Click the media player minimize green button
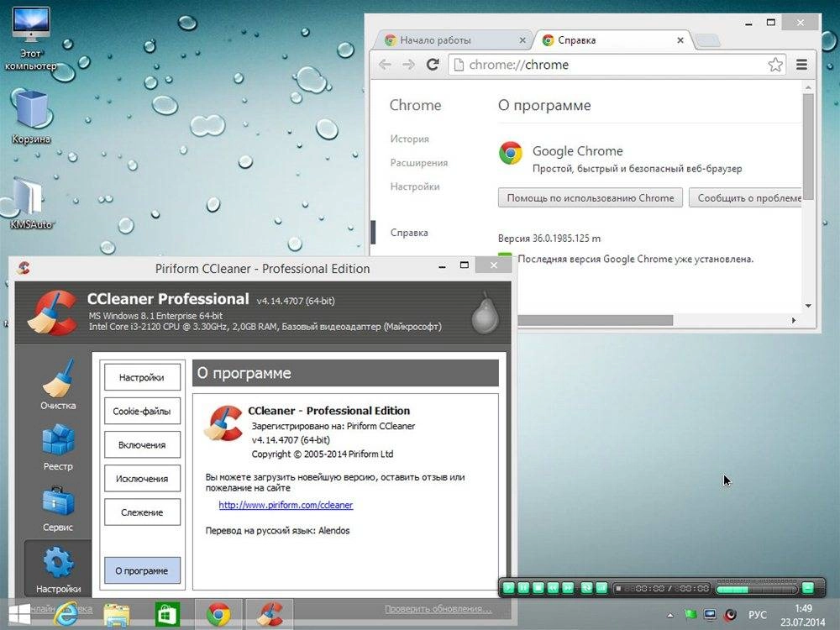Screen dimensions: 840x630 pos(808,588)
